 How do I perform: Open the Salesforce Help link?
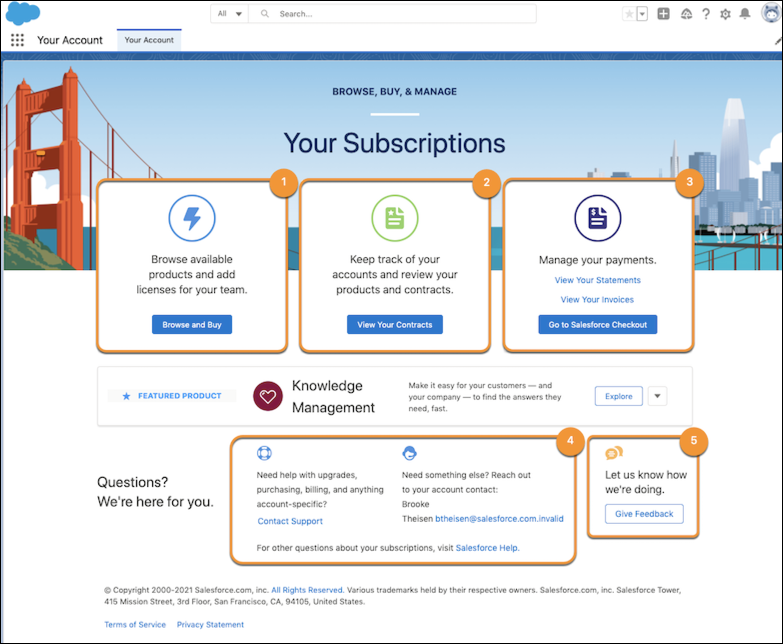pos(487,548)
